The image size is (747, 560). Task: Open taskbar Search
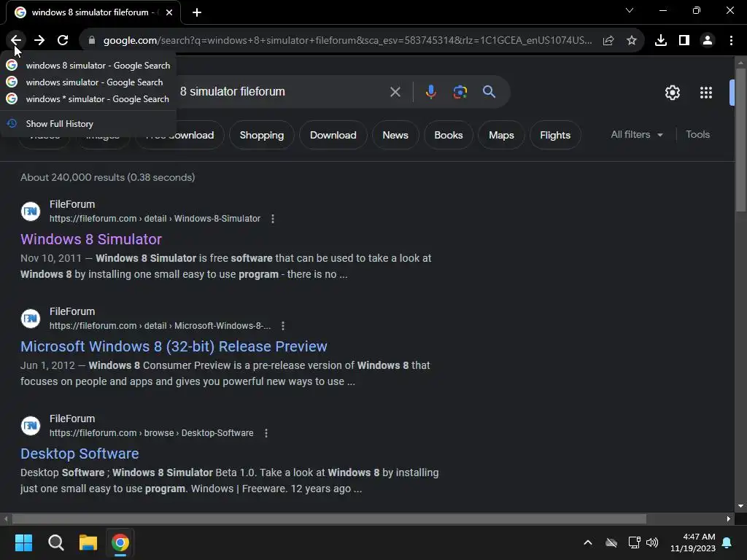[x=55, y=542]
